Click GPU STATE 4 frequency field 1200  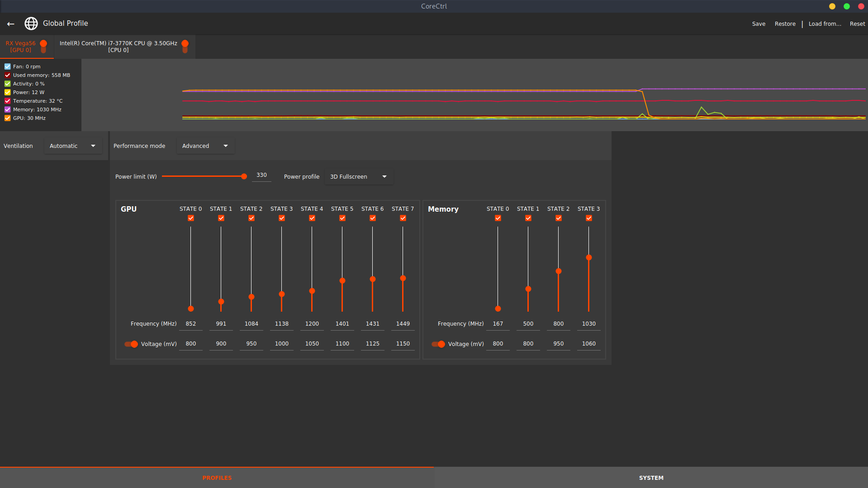312,324
